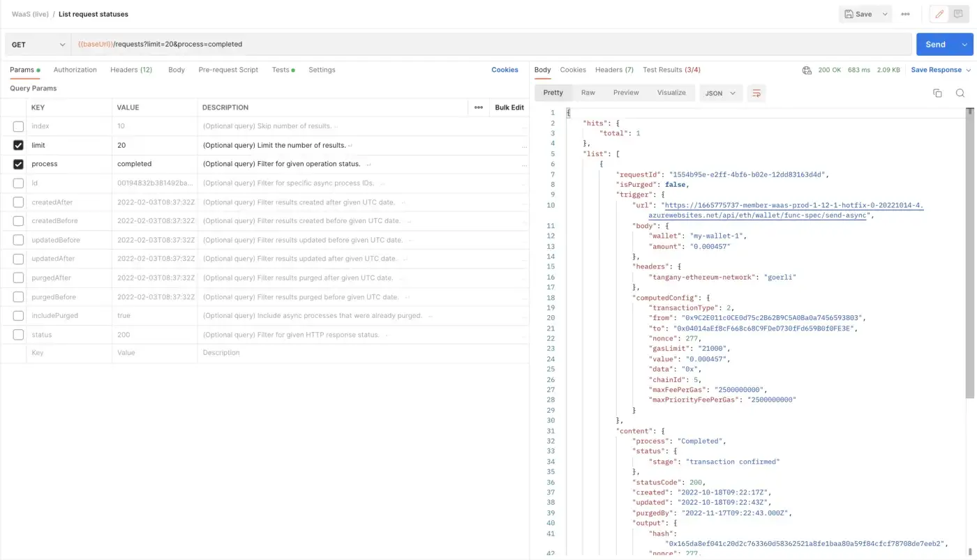
Task: Switch response view to Pretty
Action: pos(553,93)
